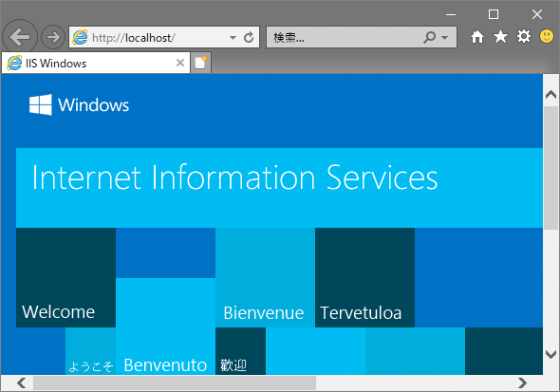
Task: Click the horizontal scrollbar right arrow
Action: tap(522, 383)
